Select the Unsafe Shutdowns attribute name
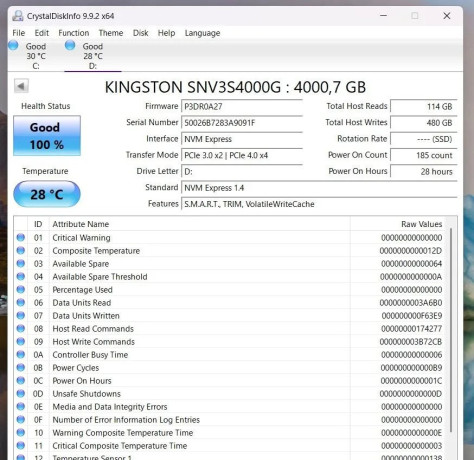Image resolution: width=474 pixels, height=460 pixels. (87, 394)
